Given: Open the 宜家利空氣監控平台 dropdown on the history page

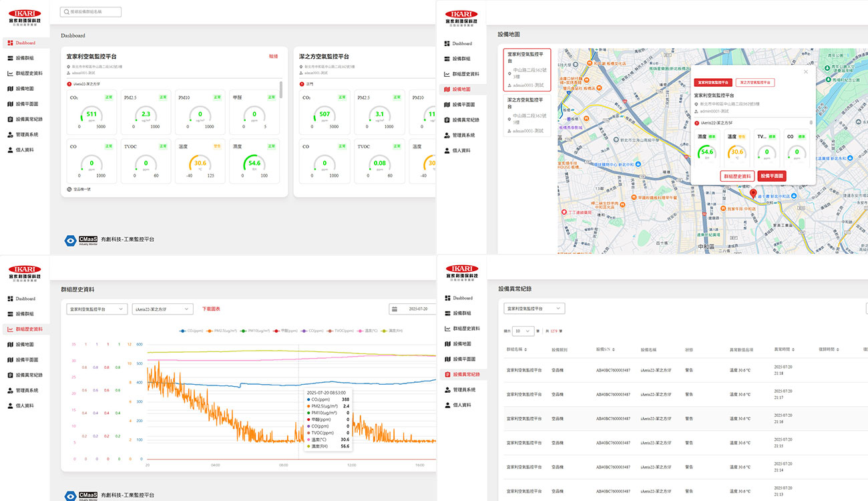Looking at the screenshot, I should [96, 309].
